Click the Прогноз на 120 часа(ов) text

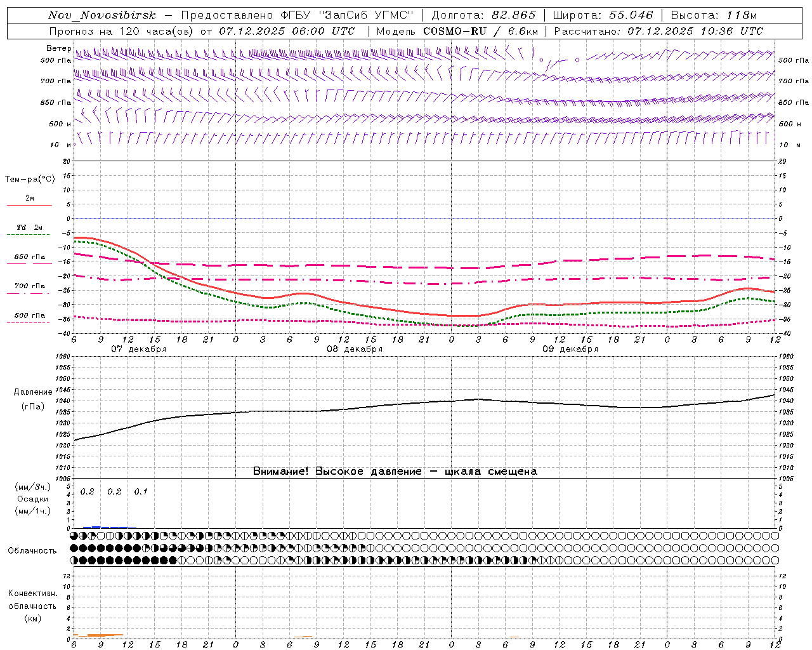122,31
